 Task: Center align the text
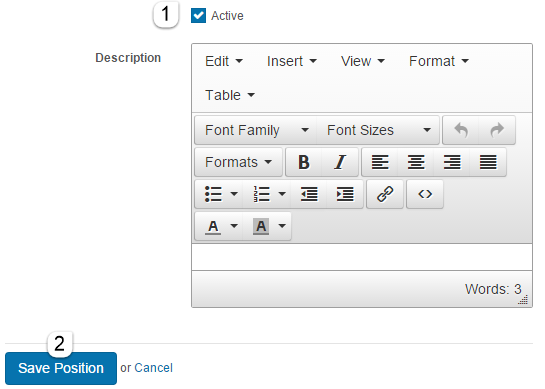click(x=416, y=162)
